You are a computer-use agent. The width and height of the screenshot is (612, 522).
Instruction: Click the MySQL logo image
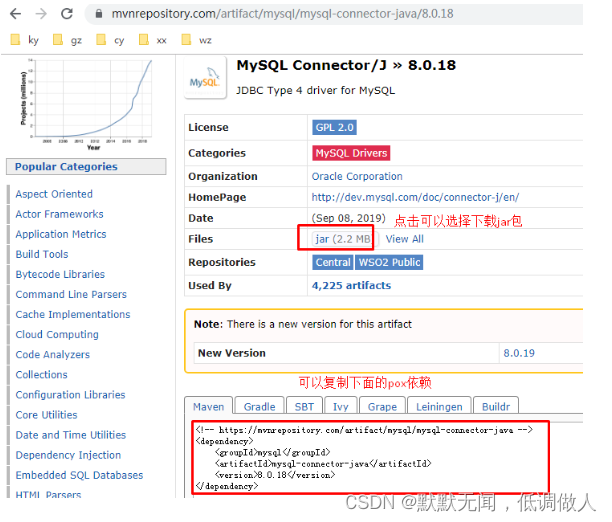[x=205, y=78]
